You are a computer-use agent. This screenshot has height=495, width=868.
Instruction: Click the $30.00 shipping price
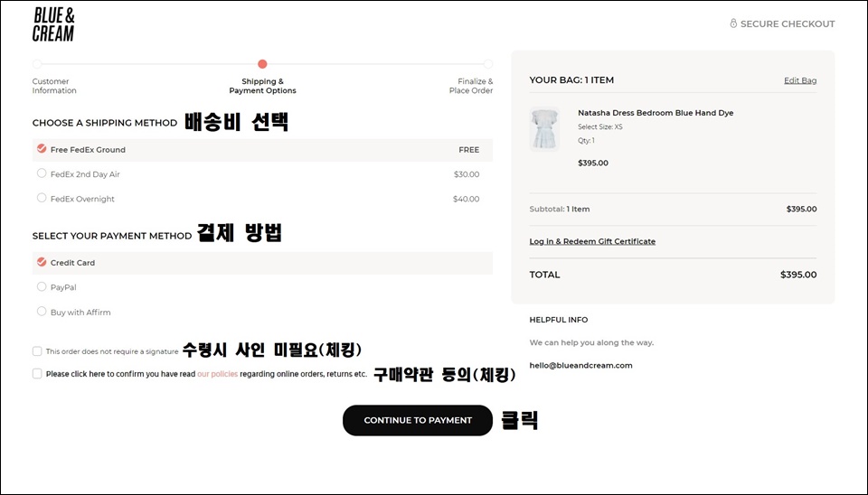pyautogui.click(x=467, y=174)
